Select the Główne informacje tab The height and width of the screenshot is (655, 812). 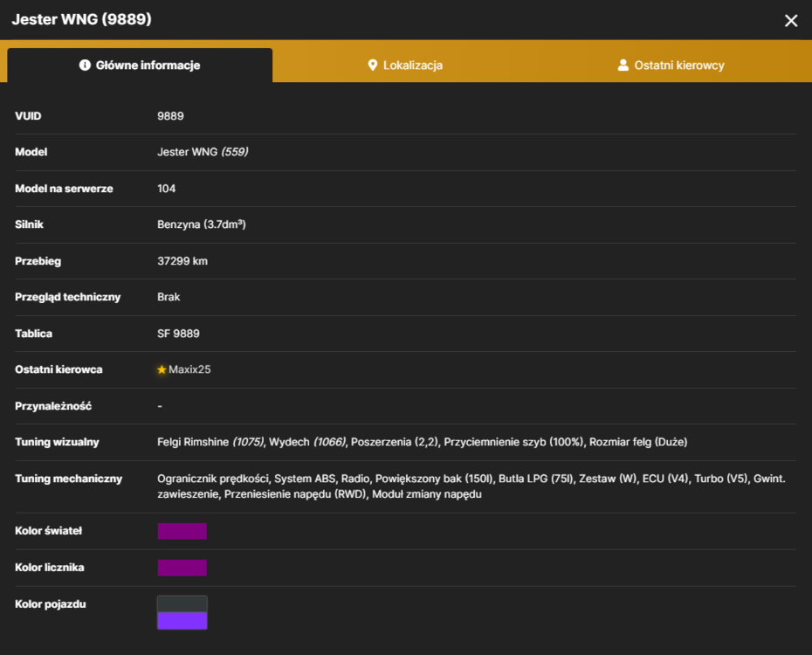point(140,65)
